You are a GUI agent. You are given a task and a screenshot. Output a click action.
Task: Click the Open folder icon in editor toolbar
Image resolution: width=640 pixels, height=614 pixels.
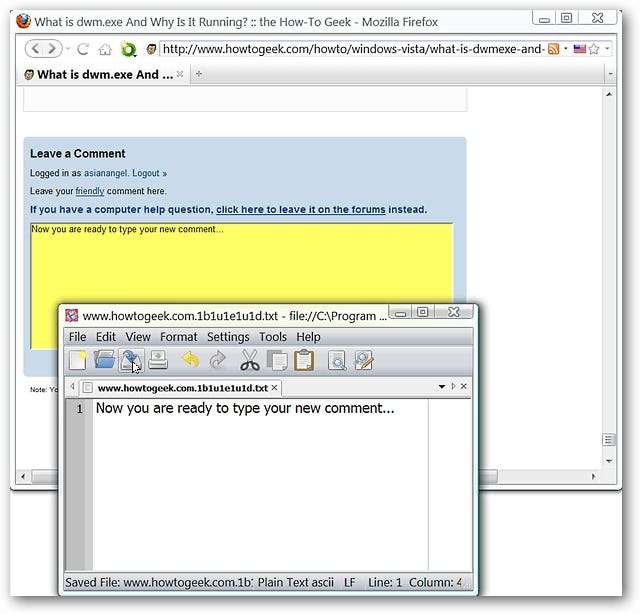pos(104,360)
